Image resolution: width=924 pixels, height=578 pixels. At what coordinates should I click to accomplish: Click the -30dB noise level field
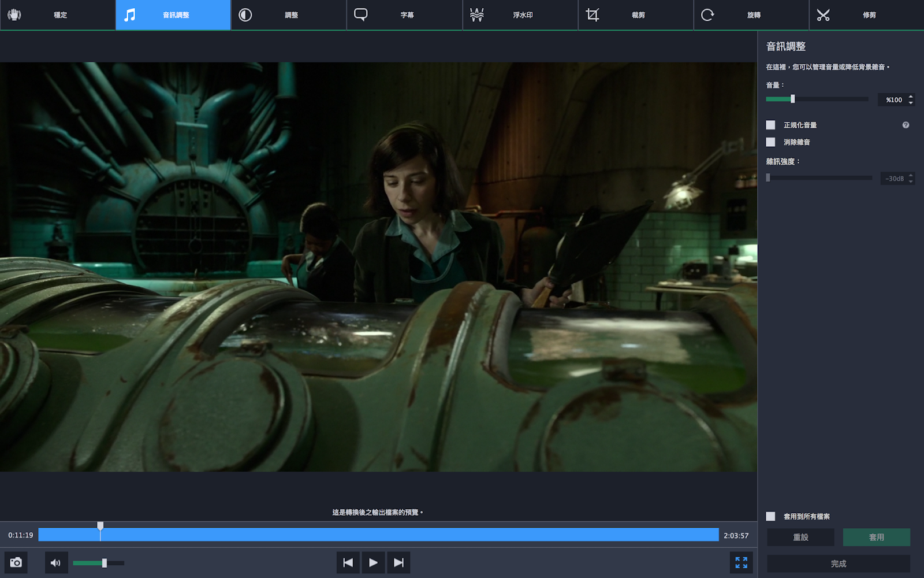pos(894,179)
